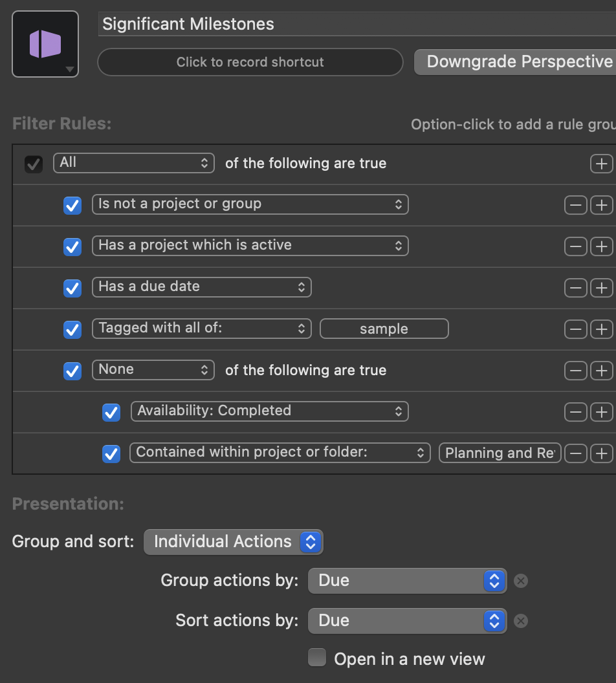Uncheck the 'Is not a project or group' rule
The image size is (616, 683).
(x=72, y=206)
